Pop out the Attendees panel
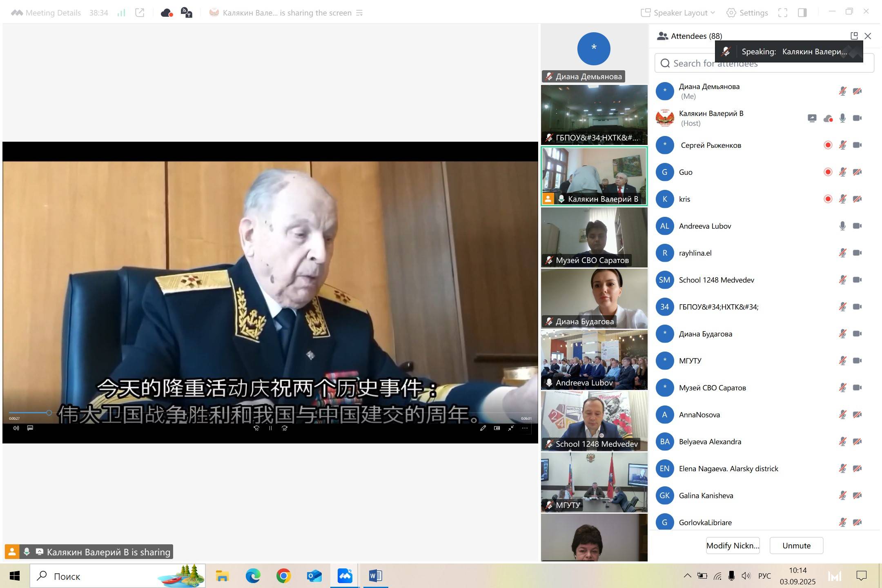The height and width of the screenshot is (588, 882). click(854, 36)
